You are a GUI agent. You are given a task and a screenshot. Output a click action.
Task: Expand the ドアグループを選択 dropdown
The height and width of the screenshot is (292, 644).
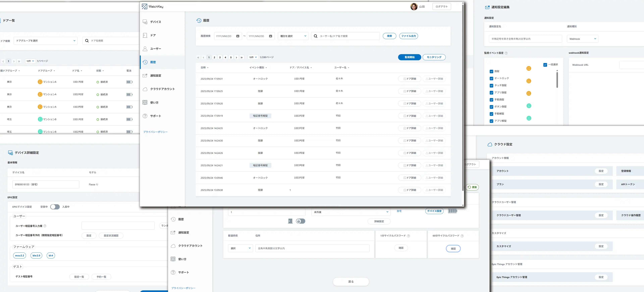[45, 41]
